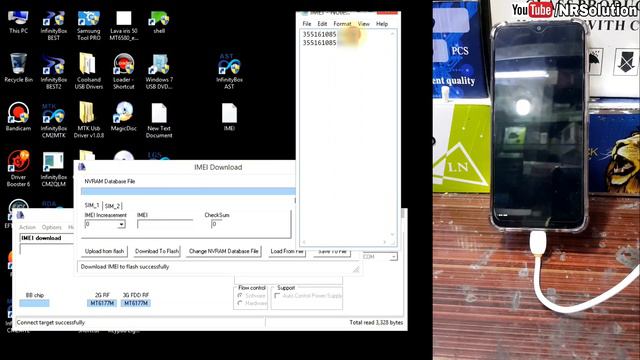This screenshot has height=360, width=640.
Task: Open Coolsand USB Drivers folder
Action: [x=89, y=71]
